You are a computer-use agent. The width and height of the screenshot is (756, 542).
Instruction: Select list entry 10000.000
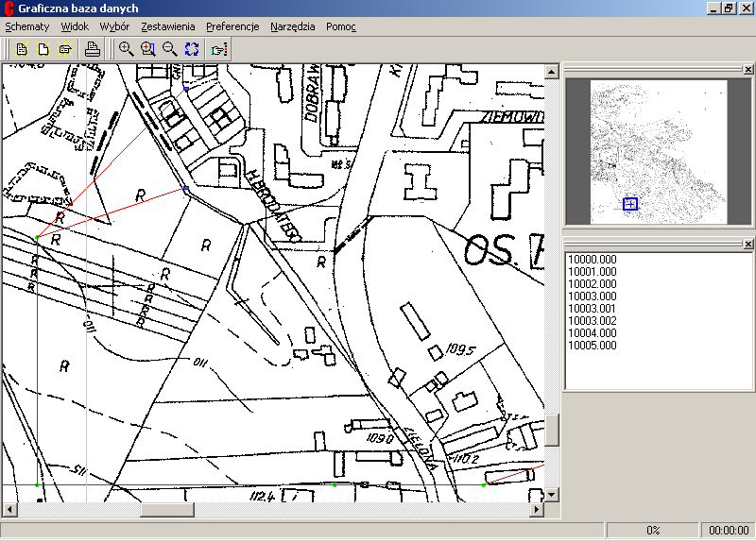click(592, 260)
